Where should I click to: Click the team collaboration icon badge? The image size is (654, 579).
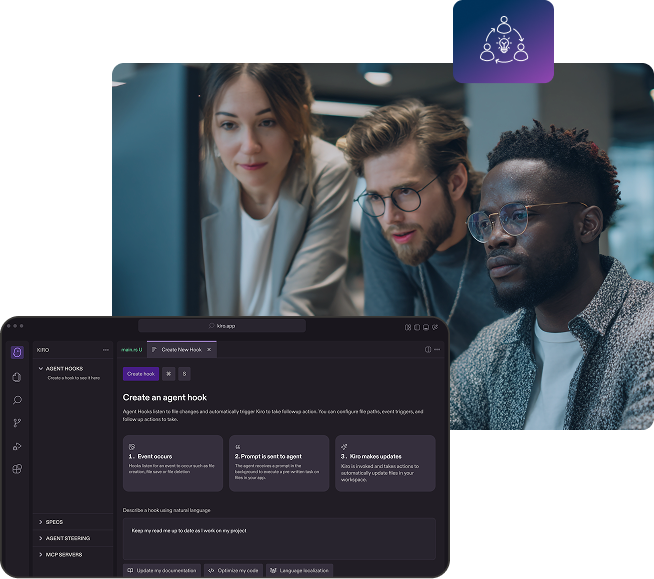(503, 41)
